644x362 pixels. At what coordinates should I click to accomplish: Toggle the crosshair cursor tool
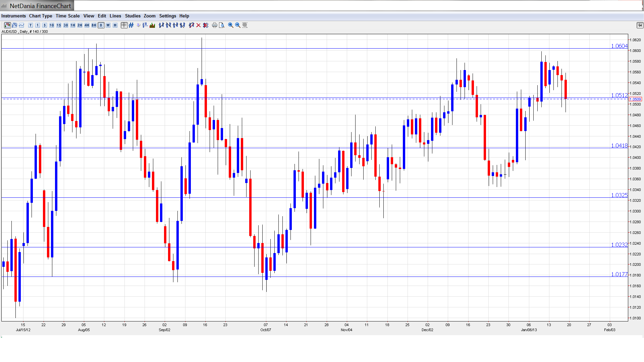124,25
